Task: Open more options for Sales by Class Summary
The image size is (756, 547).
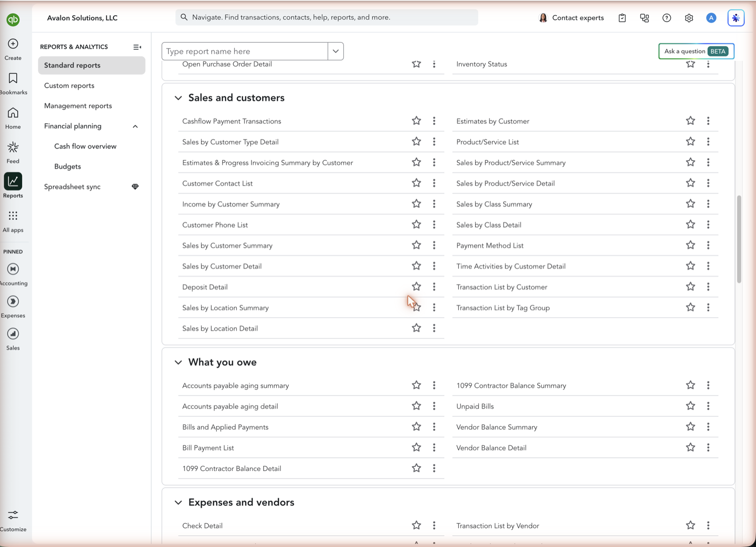Action: pos(708,204)
